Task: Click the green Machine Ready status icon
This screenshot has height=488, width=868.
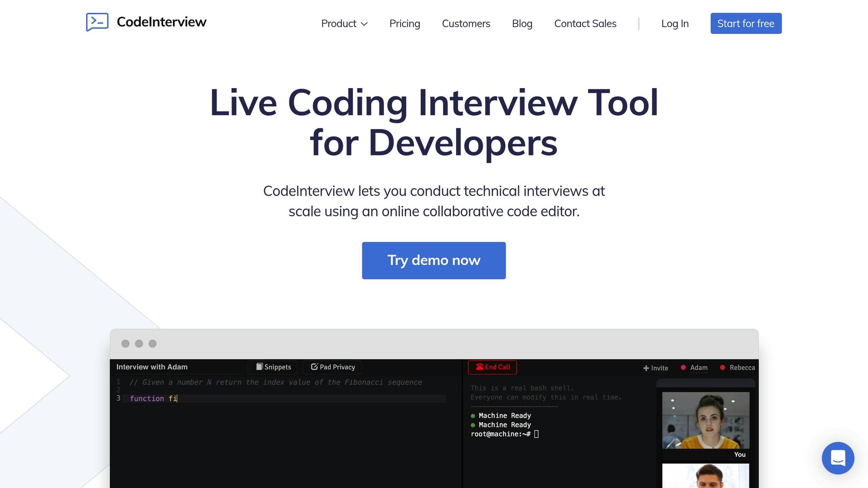Action: [x=473, y=416]
